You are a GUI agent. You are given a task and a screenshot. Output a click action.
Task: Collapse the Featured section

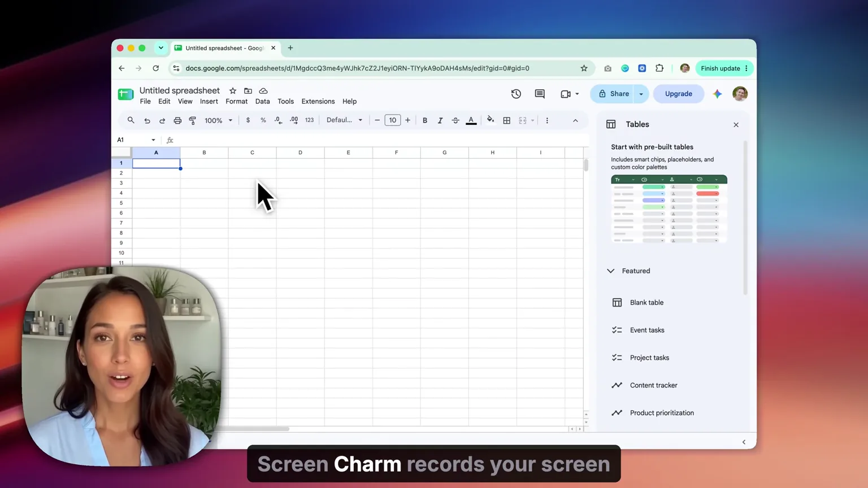click(611, 271)
